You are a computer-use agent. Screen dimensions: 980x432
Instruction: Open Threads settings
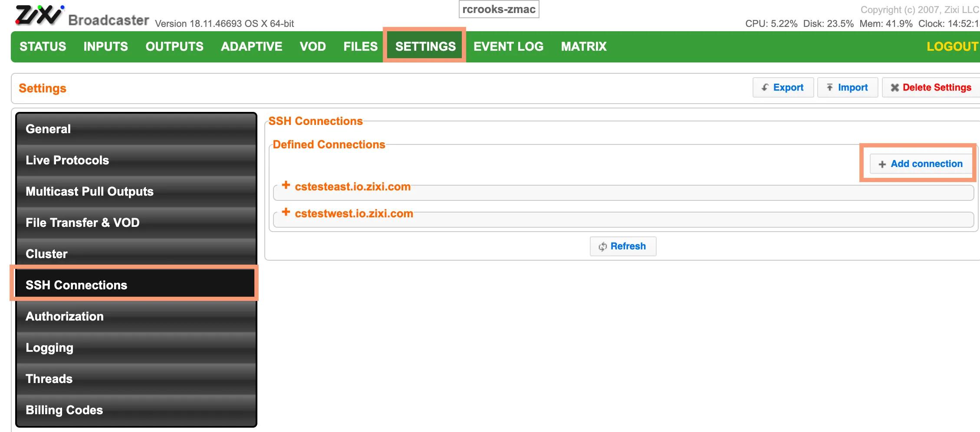click(136, 379)
